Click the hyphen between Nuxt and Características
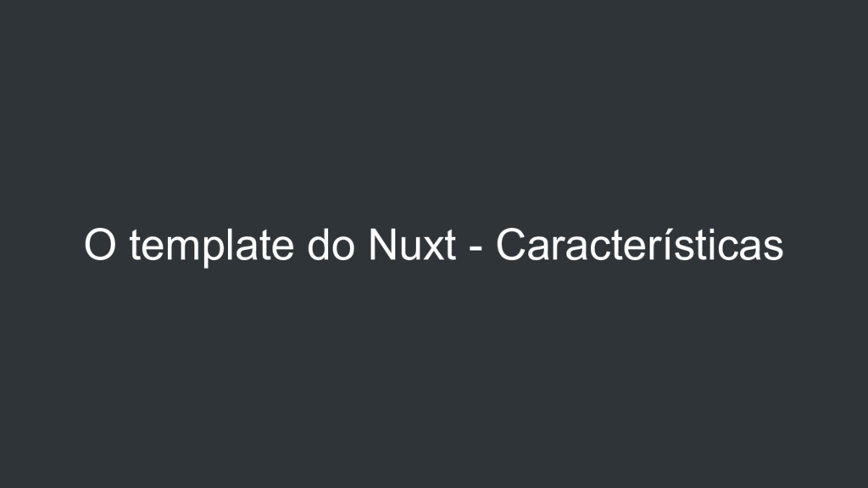Screen dimensions: 868x488 click(x=475, y=248)
